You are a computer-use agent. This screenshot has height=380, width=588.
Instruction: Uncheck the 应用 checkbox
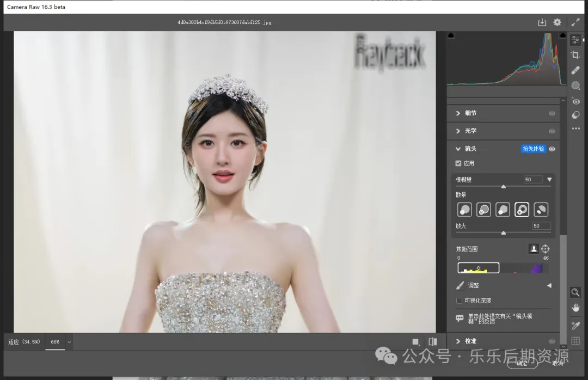coord(458,163)
